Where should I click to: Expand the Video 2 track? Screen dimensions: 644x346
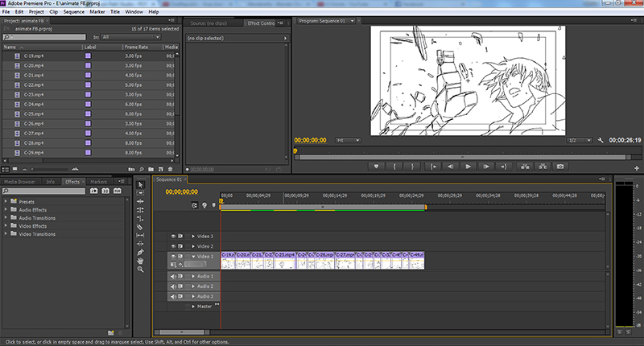point(193,246)
